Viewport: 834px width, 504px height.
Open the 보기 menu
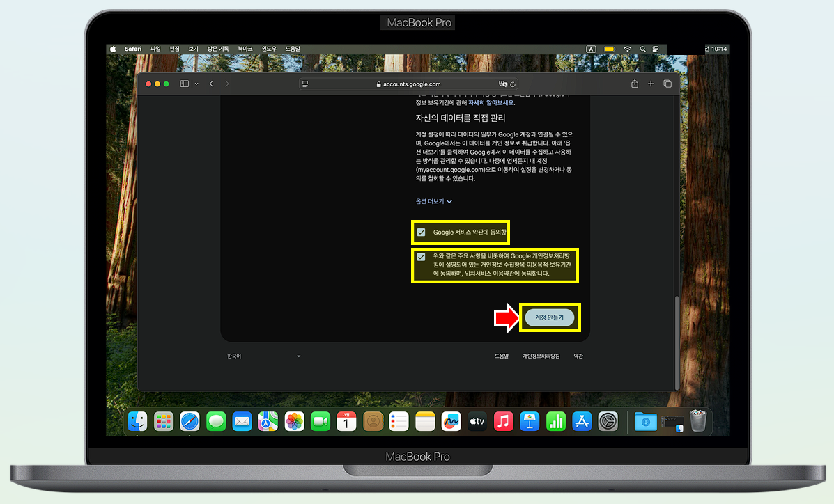click(x=193, y=49)
